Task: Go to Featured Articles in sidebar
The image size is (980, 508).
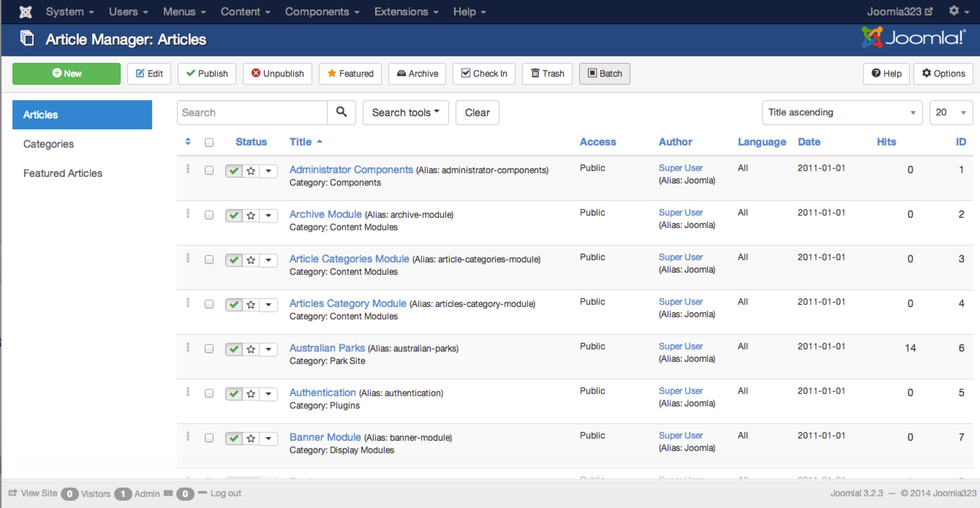Action: 63,173
